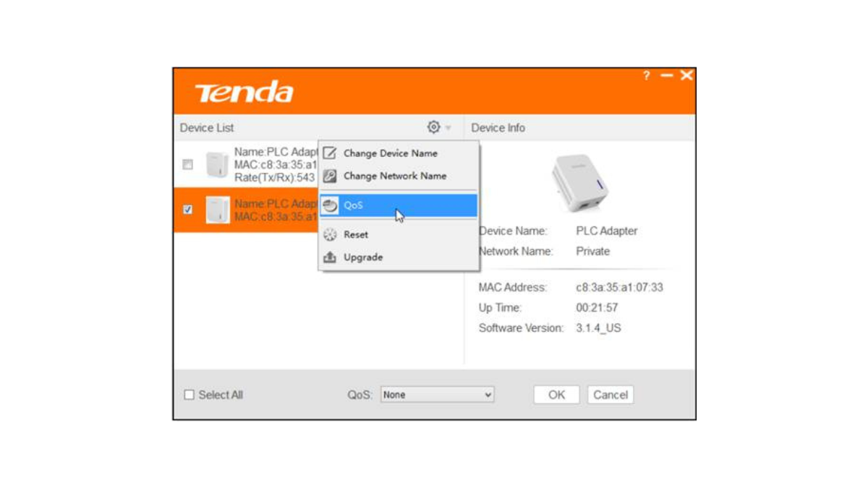Click the Tenda logo in the header

244,92
